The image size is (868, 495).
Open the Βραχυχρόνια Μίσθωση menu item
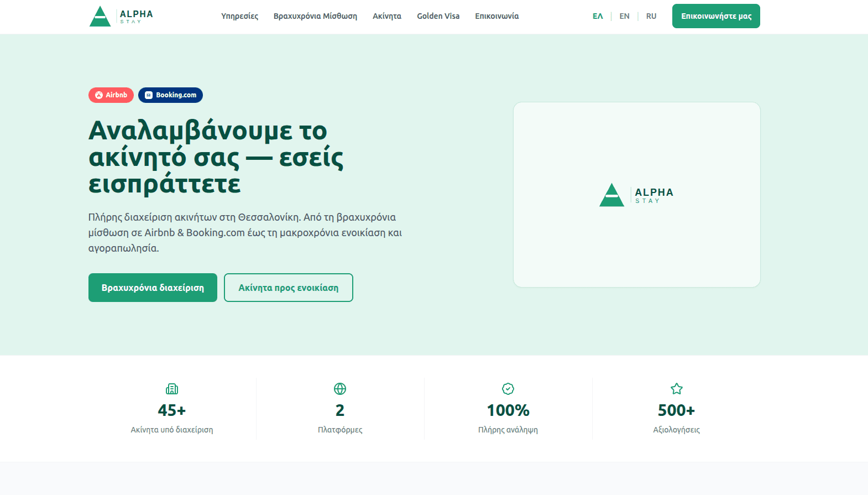click(x=315, y=16)
